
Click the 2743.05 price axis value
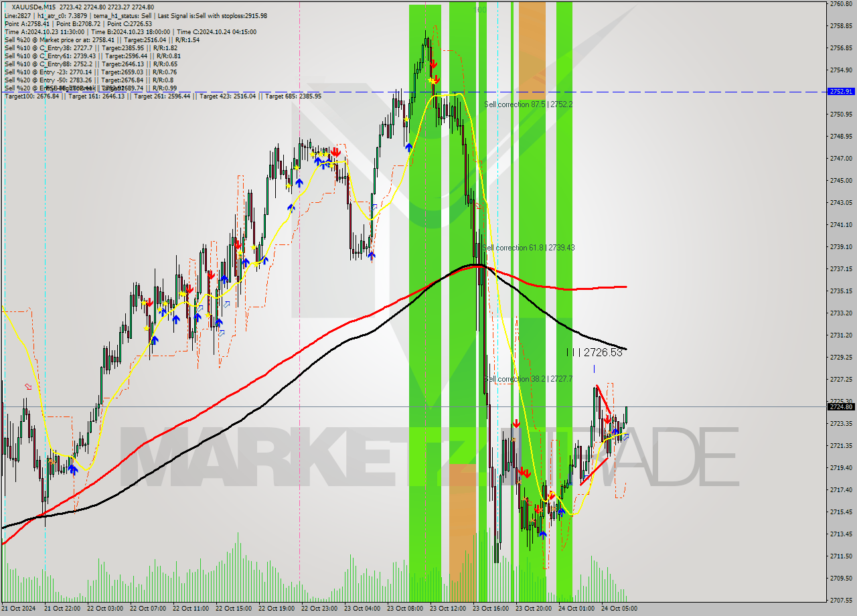point(841,203)
